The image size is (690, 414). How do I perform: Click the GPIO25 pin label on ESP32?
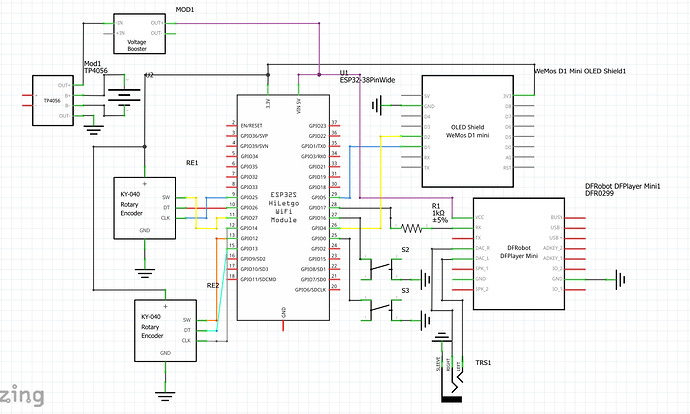(249, 198)
